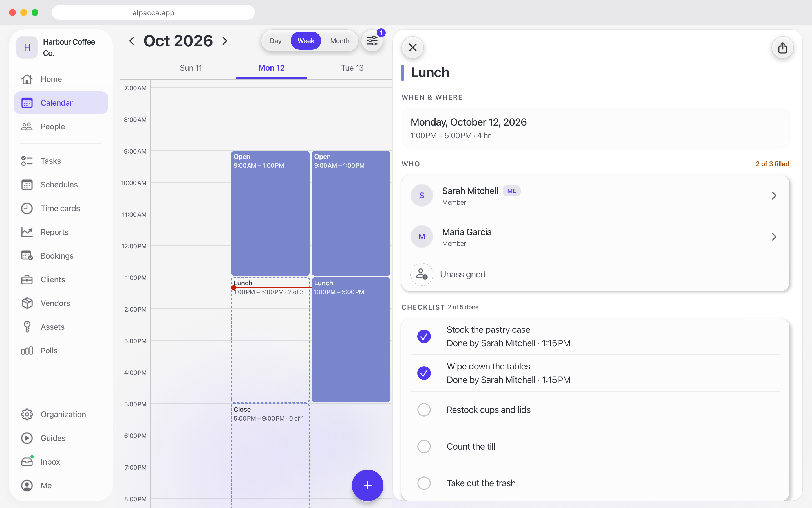Check off Restock cups and lids
Image resolution: width=812 pixels, height=508 pixels.
tap(424, 410)
